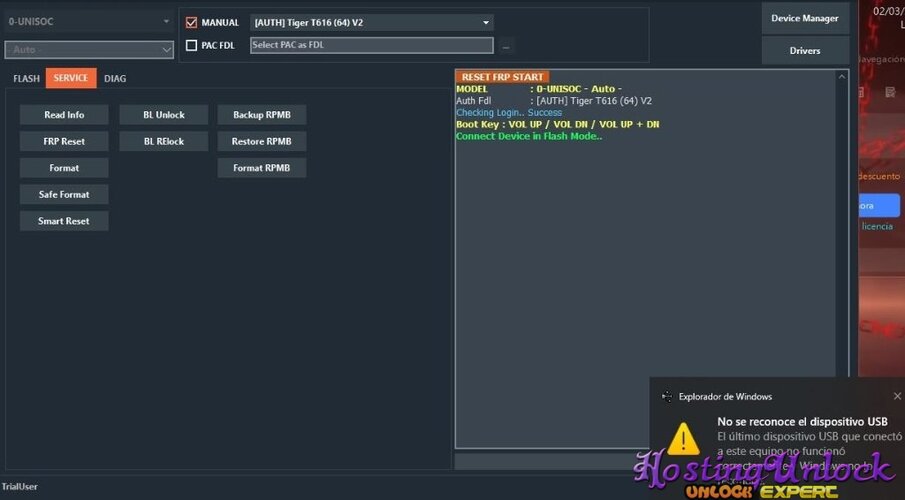Click the 'MODEL : 0-UNISOC - Auto -' log line
This screenshot has width=905, height=500.
(x=538, y=89)
